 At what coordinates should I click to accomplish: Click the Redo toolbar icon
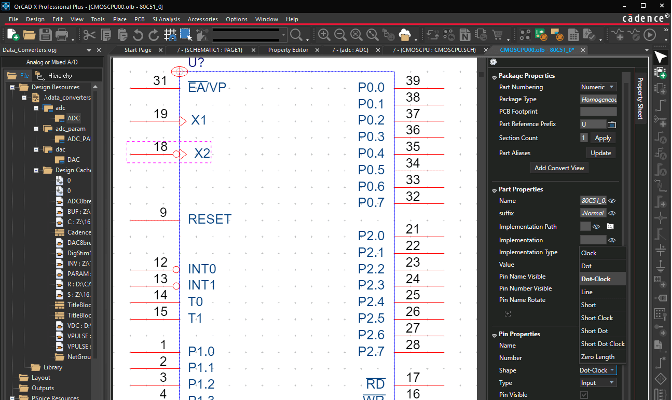(x=153, y=35)
